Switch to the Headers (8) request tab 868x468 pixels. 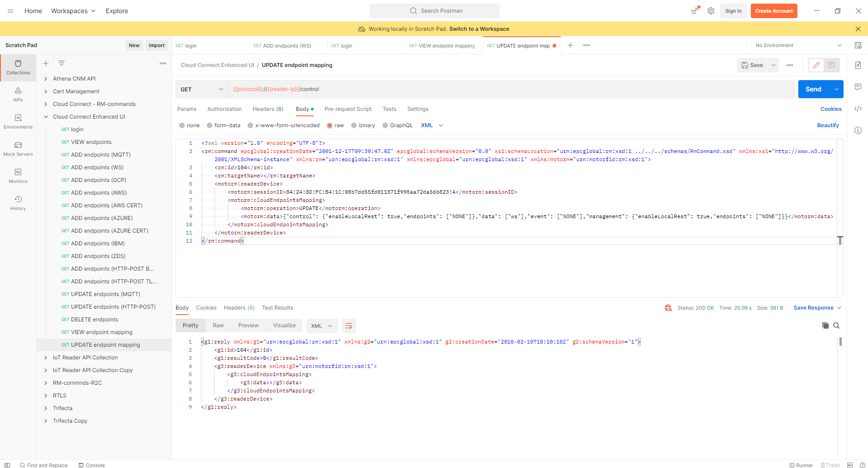[x=268, y=109]
